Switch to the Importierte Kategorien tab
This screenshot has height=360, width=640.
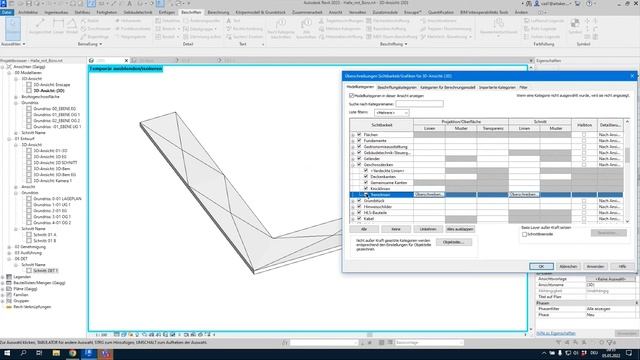tap(497, 87)
